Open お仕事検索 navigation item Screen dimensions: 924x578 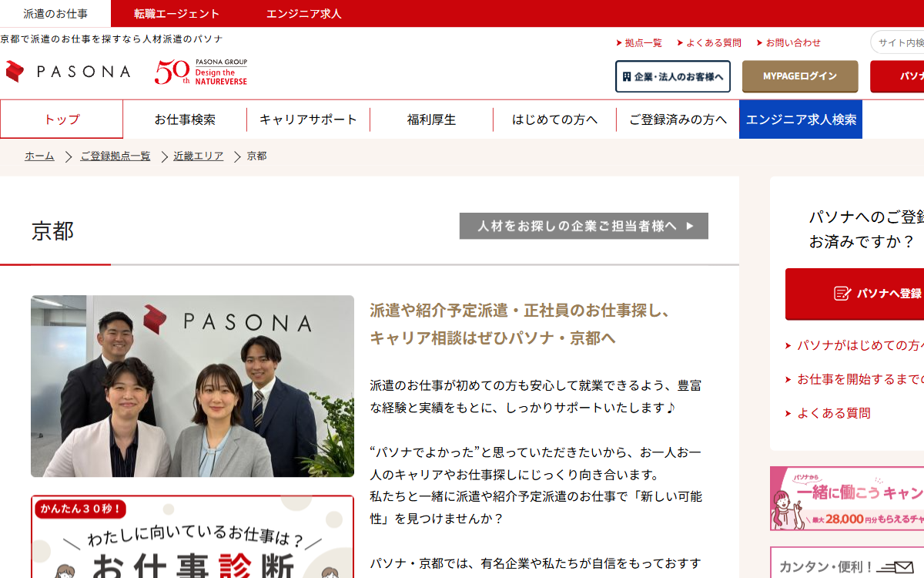coord(185,119)
